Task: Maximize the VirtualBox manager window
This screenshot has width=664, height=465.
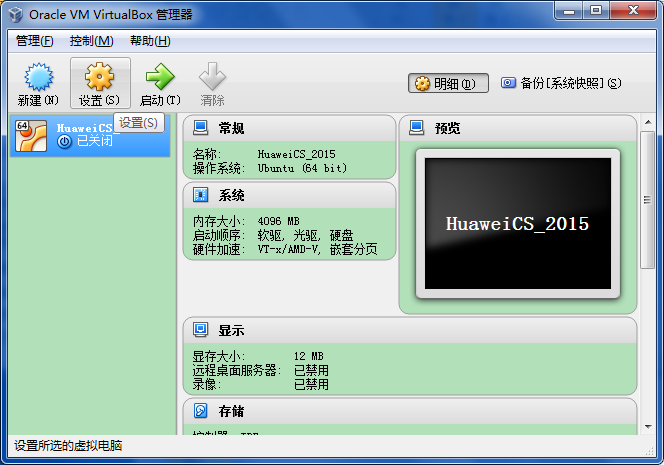Action: point(596,11)
